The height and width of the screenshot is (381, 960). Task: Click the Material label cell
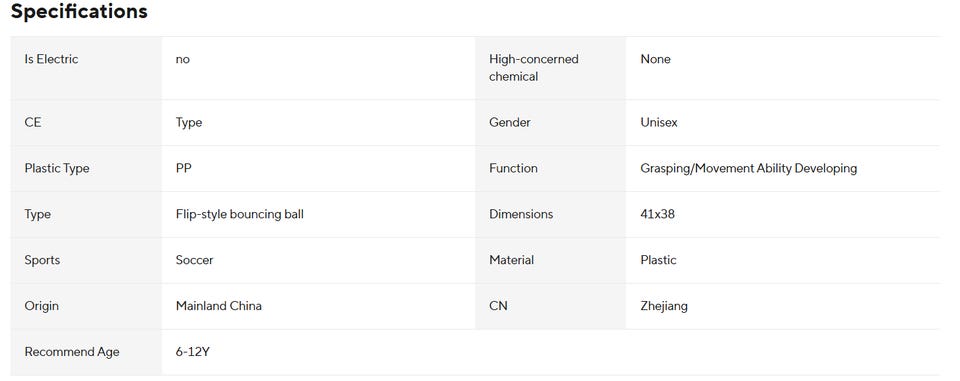pos(550,260)
